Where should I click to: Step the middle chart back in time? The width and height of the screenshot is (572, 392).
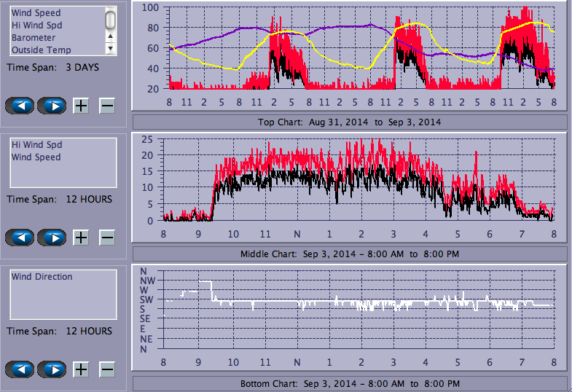(20, 238)
